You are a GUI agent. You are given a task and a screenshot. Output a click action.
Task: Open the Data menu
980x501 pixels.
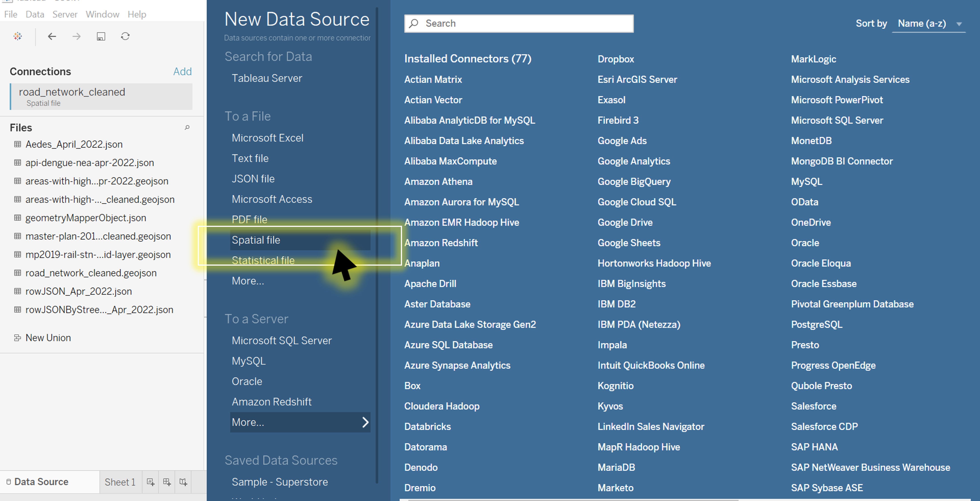(x=35, y=14)
